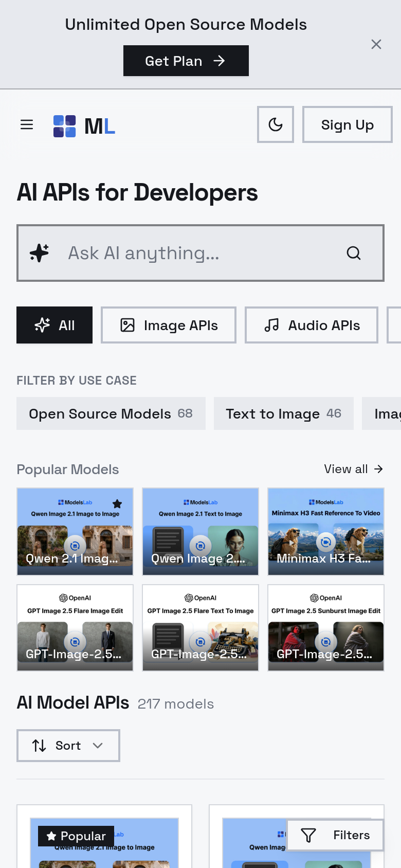
Task: Open the Sort dropdown
Action: [x=68, y=746]
